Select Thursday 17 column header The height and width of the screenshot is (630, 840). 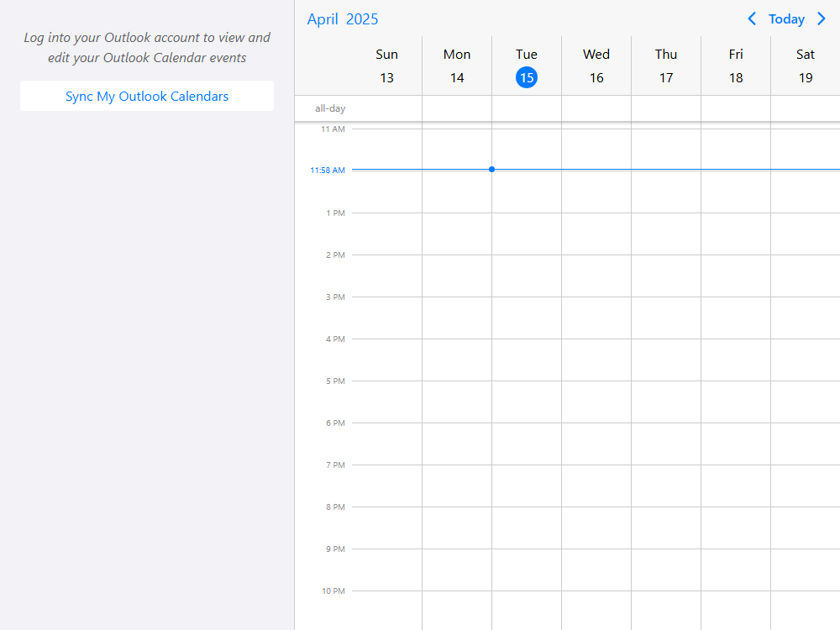point(666,66)
